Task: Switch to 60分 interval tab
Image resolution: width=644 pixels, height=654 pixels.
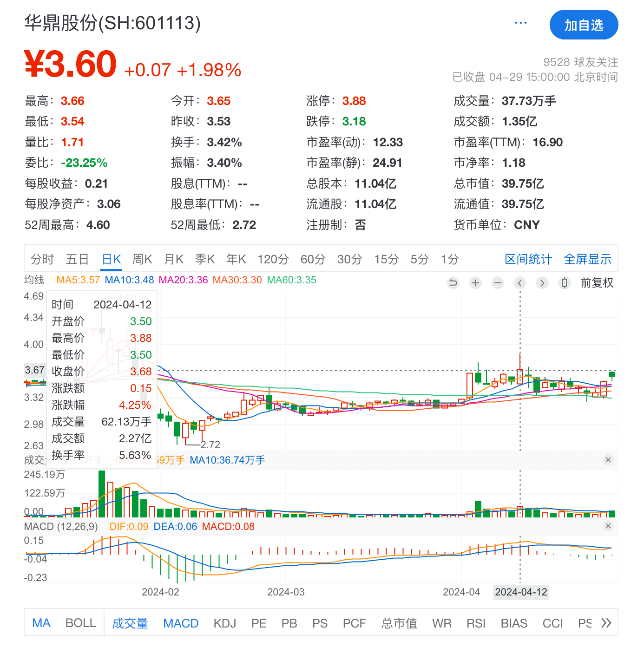Action: click(313, 259)
